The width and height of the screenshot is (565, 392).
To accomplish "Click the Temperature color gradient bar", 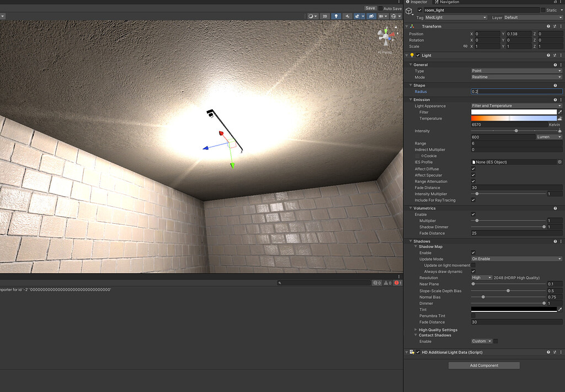I will pyautogui.click(x=513, y=118).
